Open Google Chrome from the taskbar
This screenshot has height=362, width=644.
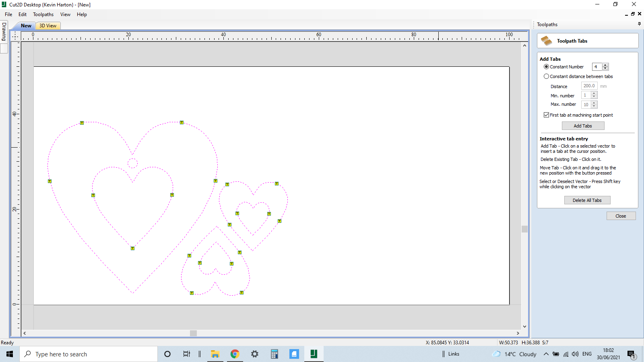coord(235,354)
